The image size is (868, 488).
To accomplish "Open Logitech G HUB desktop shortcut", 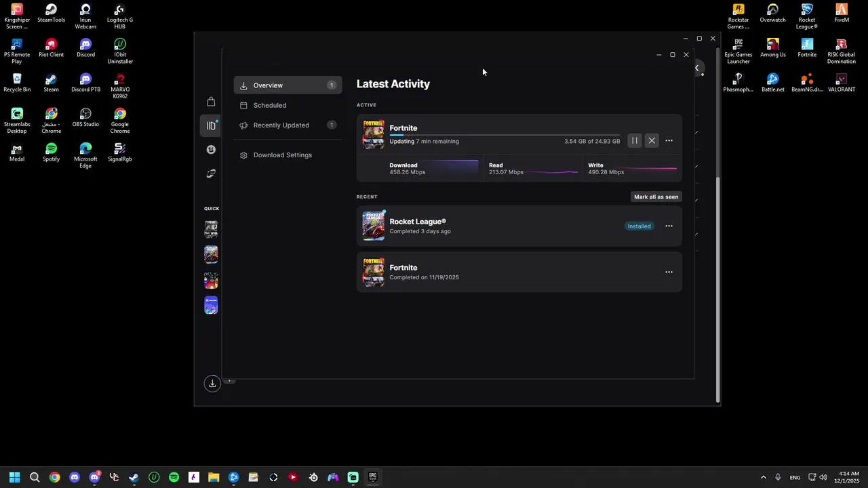I will point(120,16).
